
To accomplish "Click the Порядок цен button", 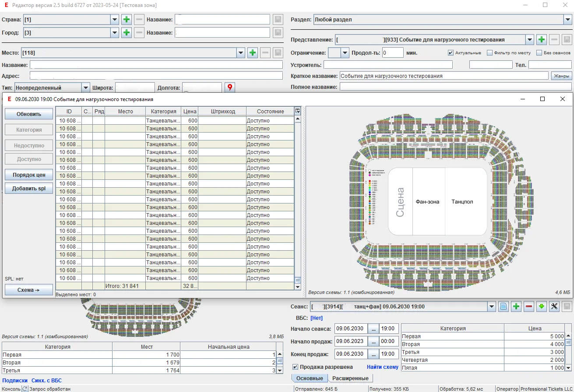I will click(29, 175).
